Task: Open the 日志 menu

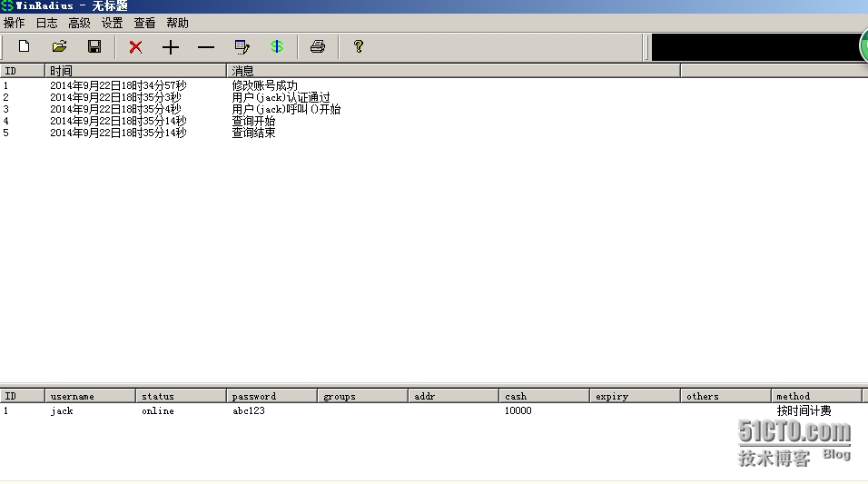Action: [x=46, y=24]
